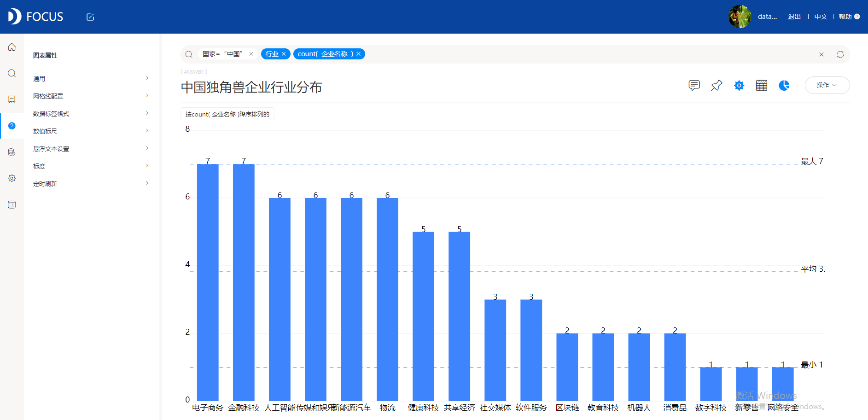Clear the entire search bar

click(x=821, y=54)
